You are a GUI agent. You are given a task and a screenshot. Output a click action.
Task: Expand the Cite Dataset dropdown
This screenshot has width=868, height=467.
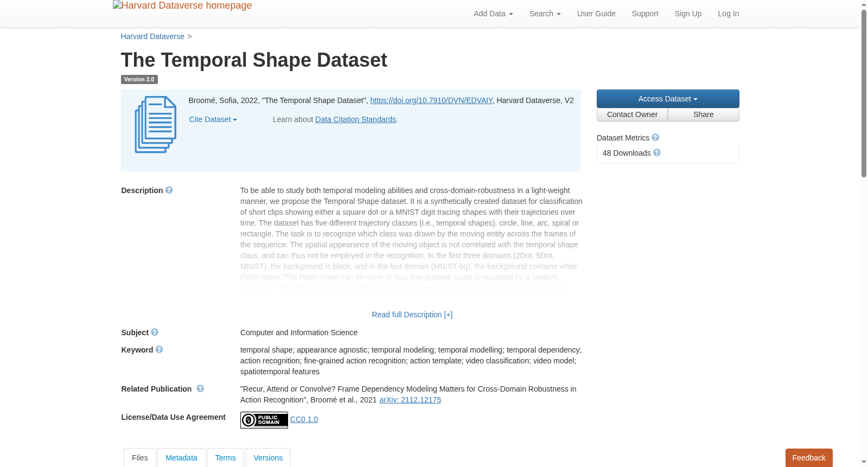[213, 119]
